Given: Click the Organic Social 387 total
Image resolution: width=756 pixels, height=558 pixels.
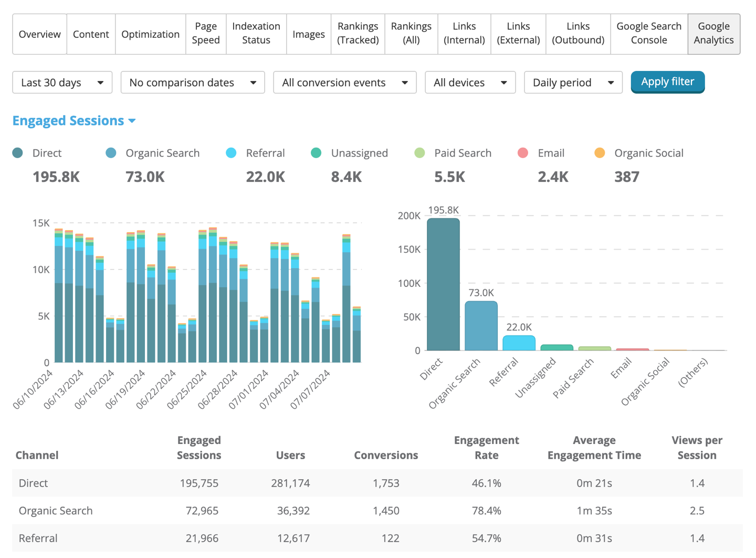Looking at the screenshot, I should (627, 177).
